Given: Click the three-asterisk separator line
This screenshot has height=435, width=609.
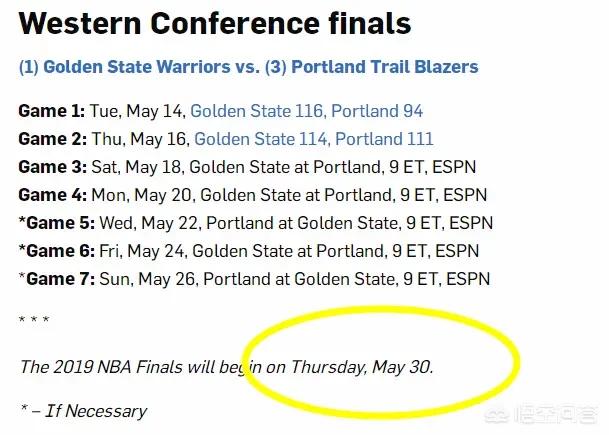Looking at the screenshot, I should [34, 321].
